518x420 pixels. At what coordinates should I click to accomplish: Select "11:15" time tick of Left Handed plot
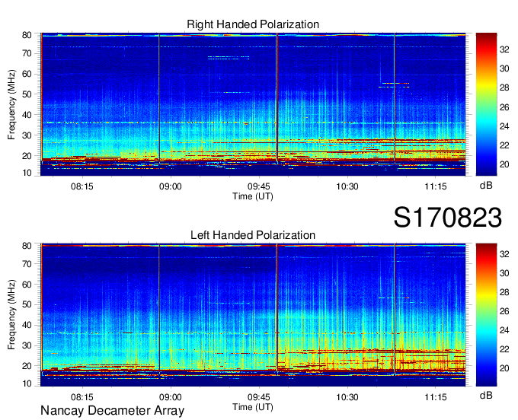tap(436, 397)
